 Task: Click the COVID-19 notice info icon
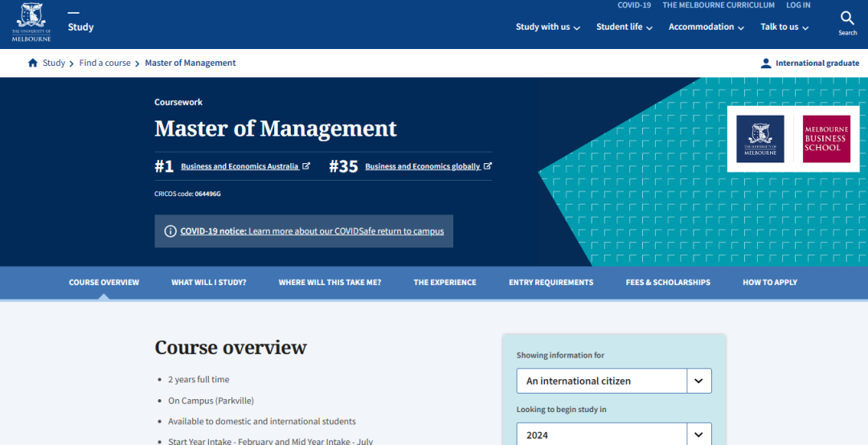tap(170, 231)
